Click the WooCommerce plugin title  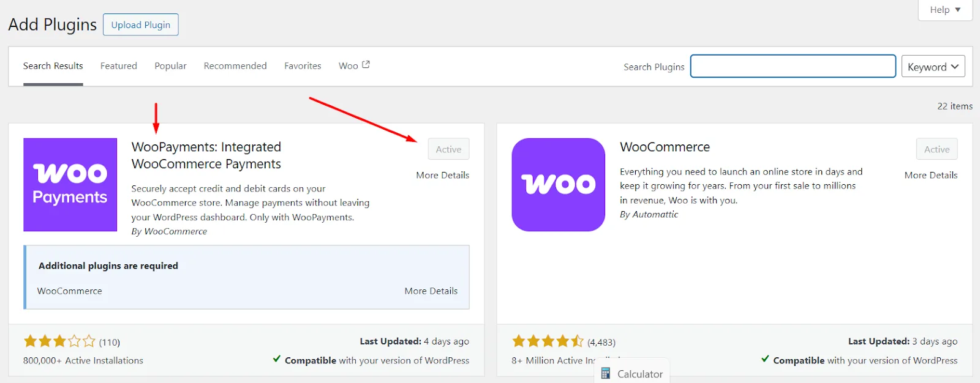[665, 147]
